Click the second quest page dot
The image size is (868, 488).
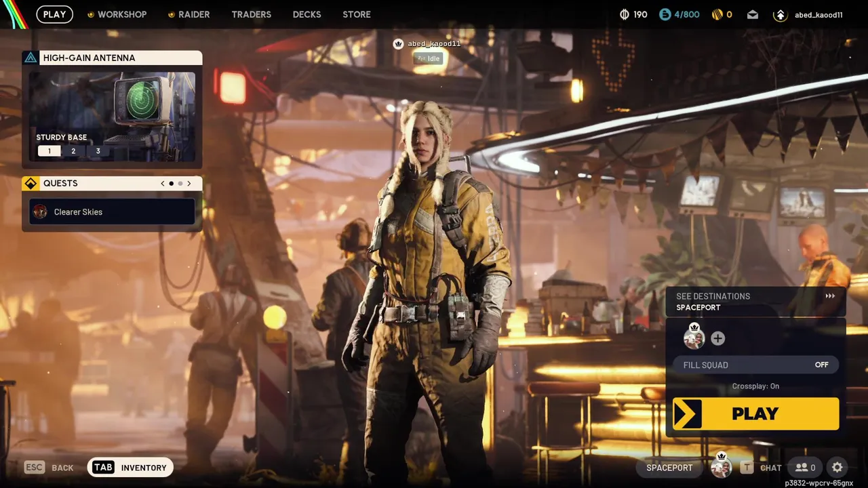point(180,183)
